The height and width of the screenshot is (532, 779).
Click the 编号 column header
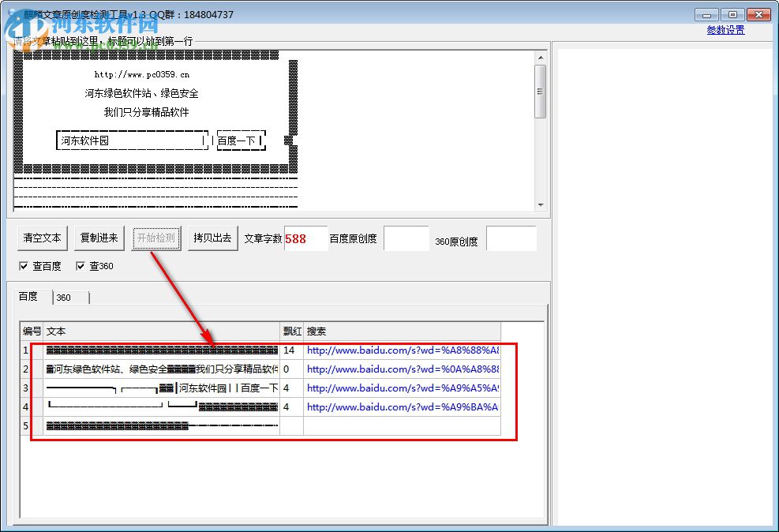[32, 332]
